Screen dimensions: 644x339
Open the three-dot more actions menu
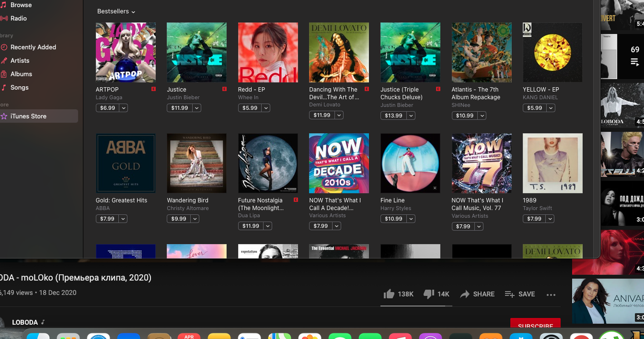click(x=551, y=295)
